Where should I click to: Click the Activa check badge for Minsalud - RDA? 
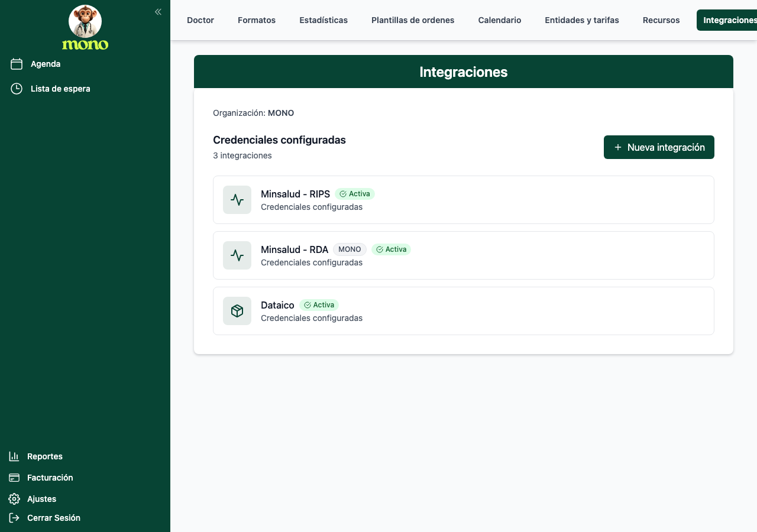click(391, 249)
